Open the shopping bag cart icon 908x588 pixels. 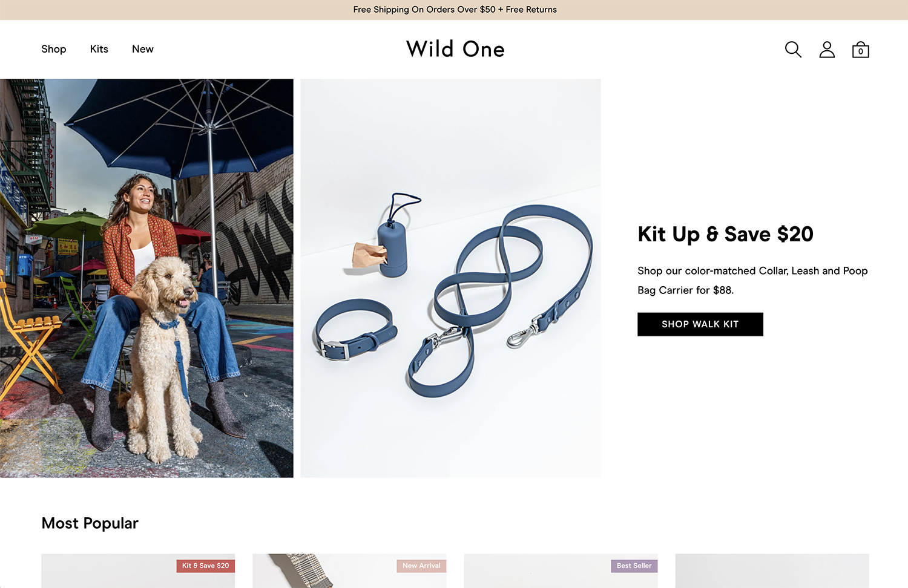point(860,50)
